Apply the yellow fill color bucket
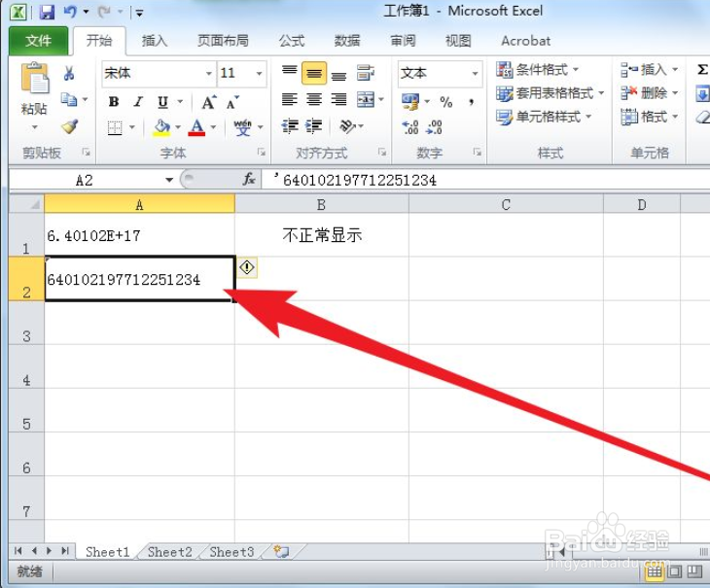 point(161,127)
